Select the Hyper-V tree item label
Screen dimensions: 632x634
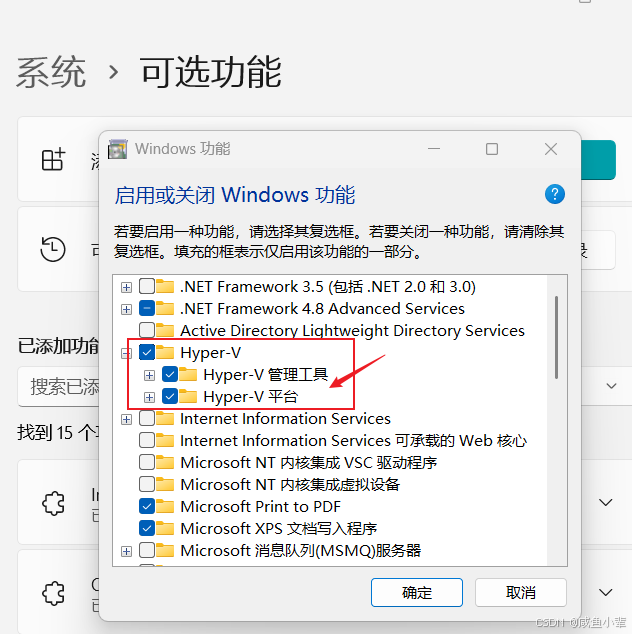point(210,353)
